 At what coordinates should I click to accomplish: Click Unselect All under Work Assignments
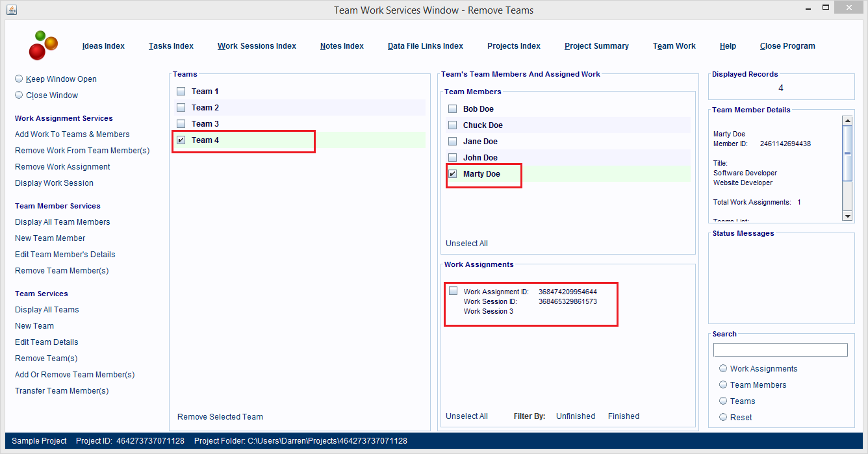pyautogui.click(x=466, y=416)
